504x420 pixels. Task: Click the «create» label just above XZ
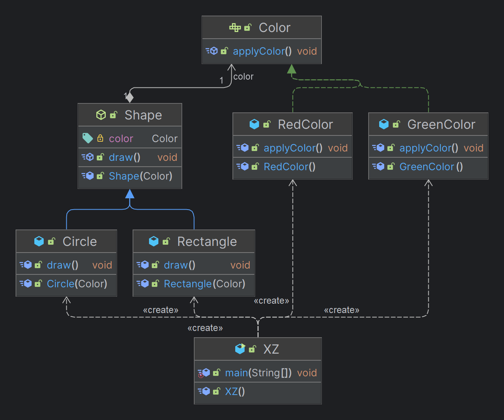pos(205,328)
